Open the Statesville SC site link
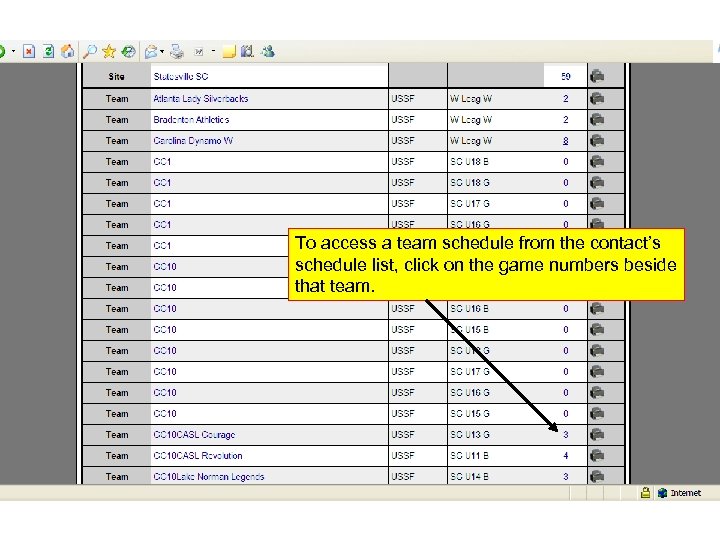 click(x=181, y=76)
